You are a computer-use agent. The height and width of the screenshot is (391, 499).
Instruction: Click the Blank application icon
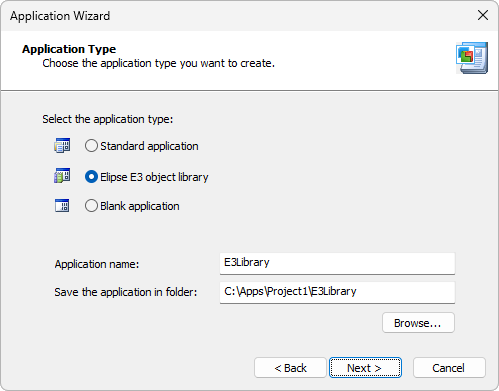click(62, 206)
